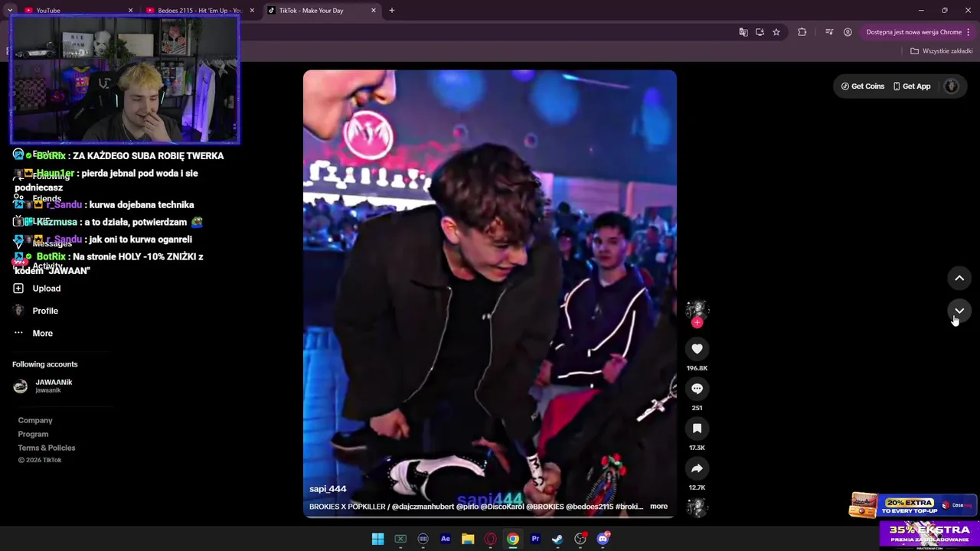Click the Company footer link

[x=35, y=420]
